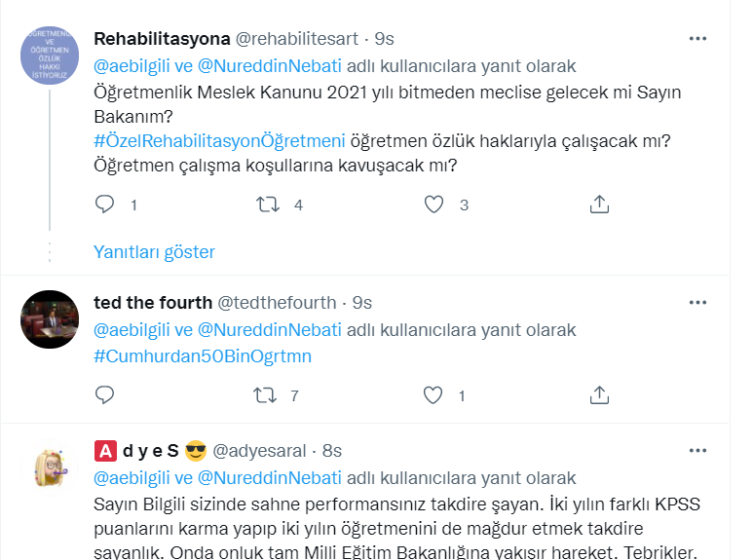This screenshot has height=560, width=753.
Task: Open adyesaral's profile avatar
Action: (x=50, y=466)
